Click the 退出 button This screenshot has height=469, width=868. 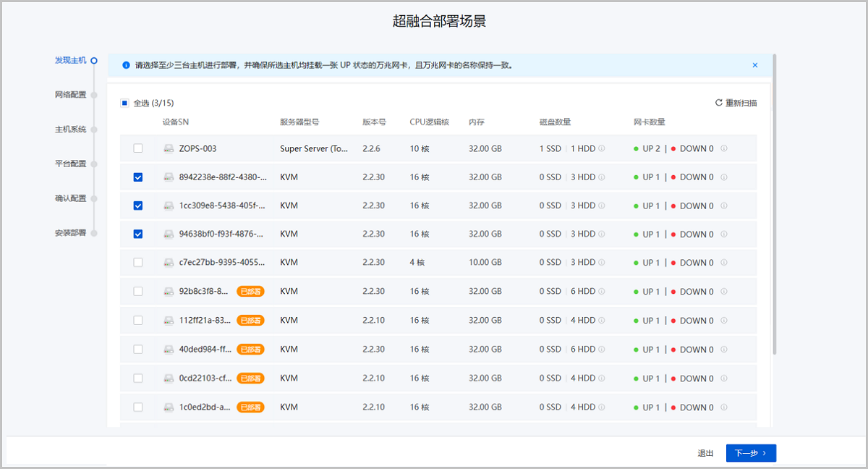705,453
